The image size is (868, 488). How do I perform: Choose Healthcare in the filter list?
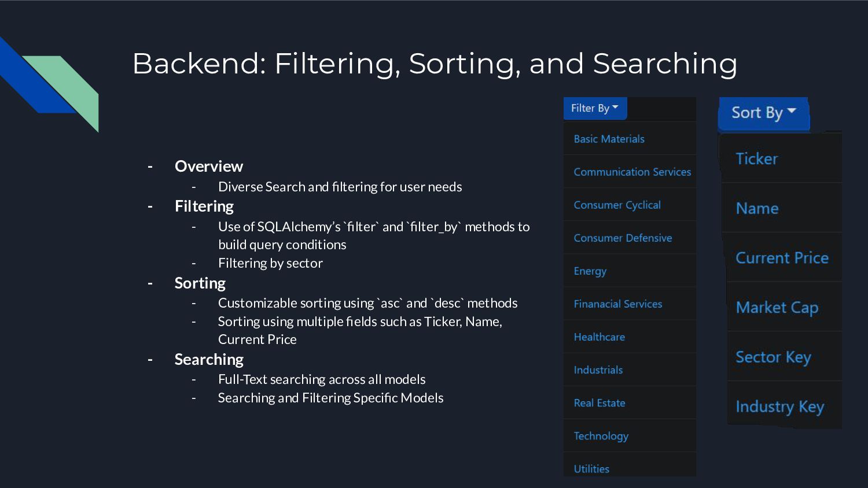[x=630, y=337]
